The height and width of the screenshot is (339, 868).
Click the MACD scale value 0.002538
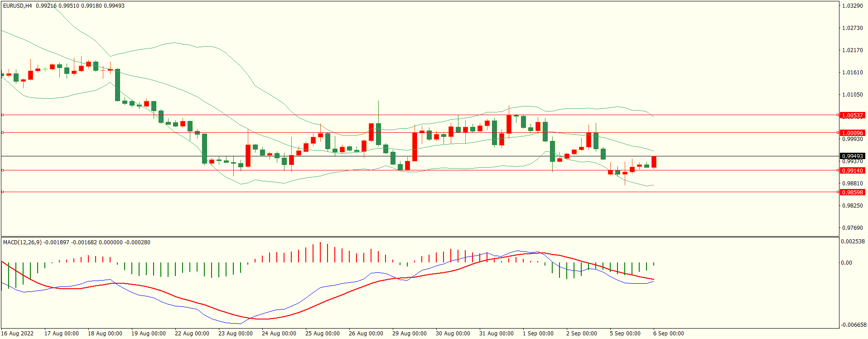(853, 242)
